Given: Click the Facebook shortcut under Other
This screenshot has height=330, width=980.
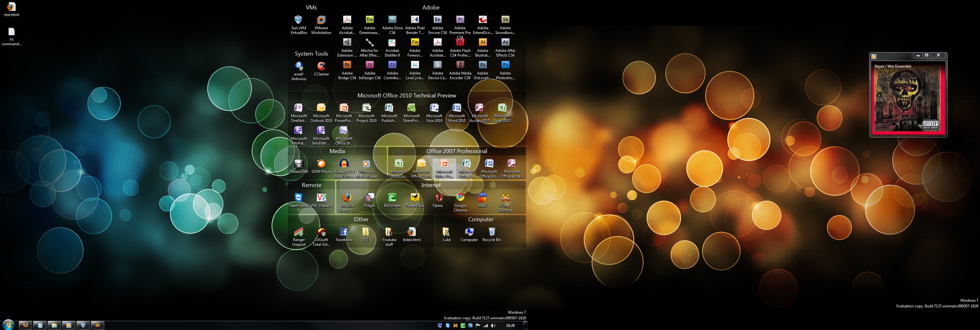Looking at the screenshot, I should coord(344,232).
